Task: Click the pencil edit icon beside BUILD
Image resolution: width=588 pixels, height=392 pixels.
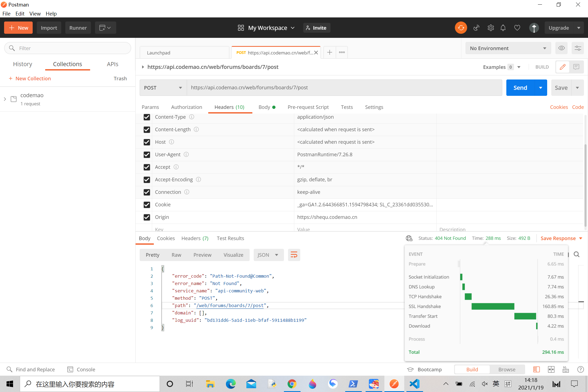Action: click(563, 67)
